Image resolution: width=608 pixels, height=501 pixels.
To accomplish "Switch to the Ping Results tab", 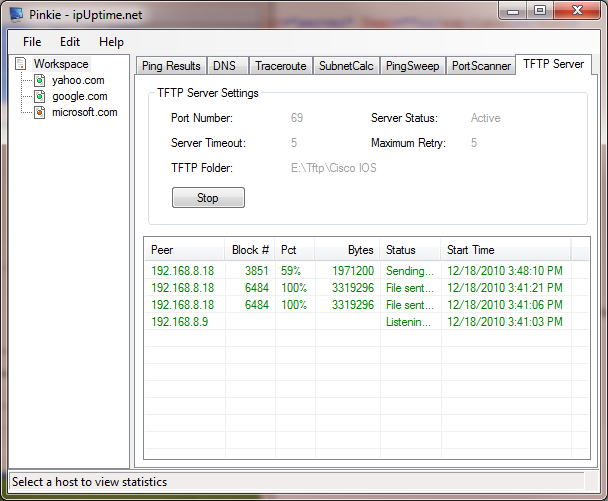I will point(171,66).
